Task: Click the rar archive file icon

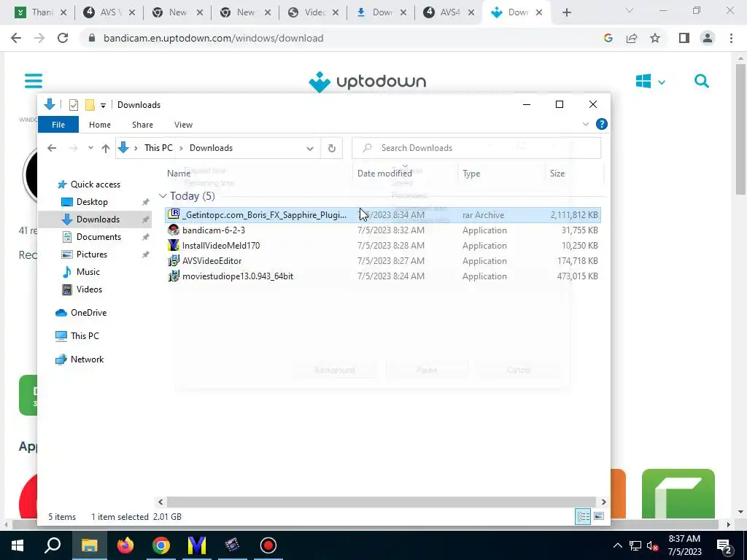Action: (174, 214)
